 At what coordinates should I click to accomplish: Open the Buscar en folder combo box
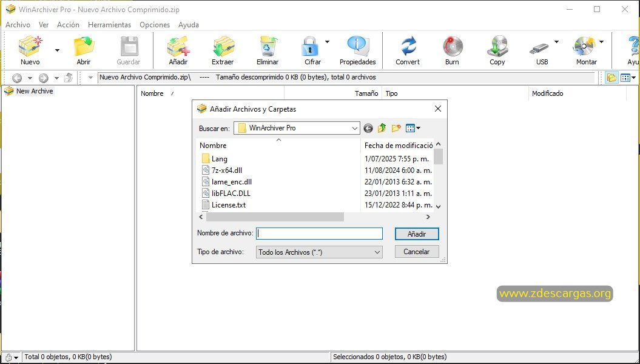[x=297, y=128]
